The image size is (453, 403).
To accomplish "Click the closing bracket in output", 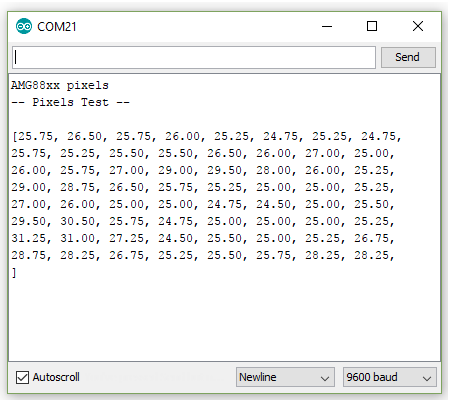I will [x=14, y=273].
